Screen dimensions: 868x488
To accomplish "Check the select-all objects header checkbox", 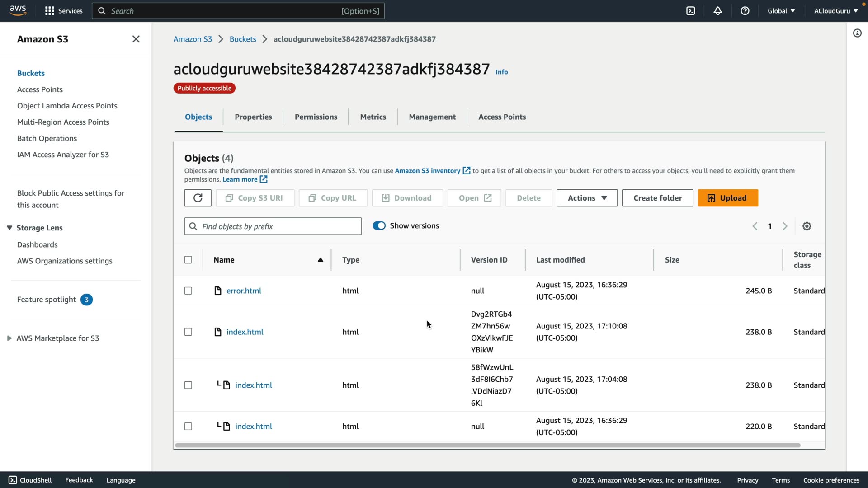I will pos(188,260).
